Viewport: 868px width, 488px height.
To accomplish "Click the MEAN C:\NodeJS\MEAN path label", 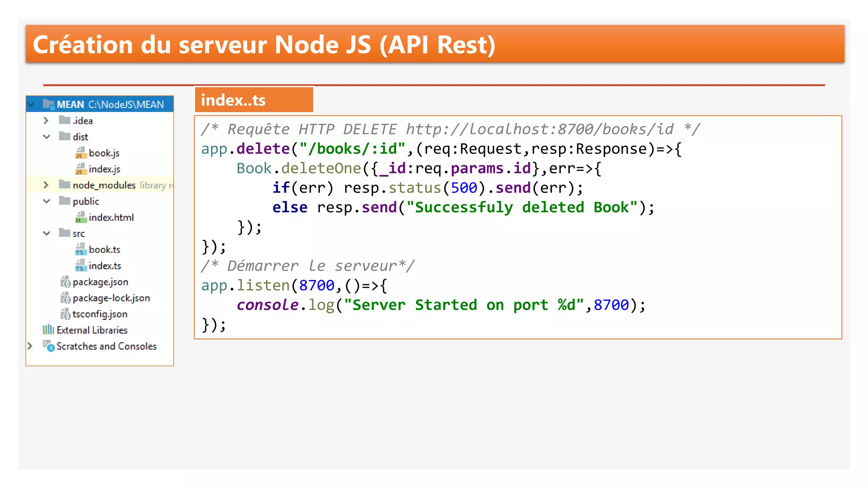I will tap(111, 105).
